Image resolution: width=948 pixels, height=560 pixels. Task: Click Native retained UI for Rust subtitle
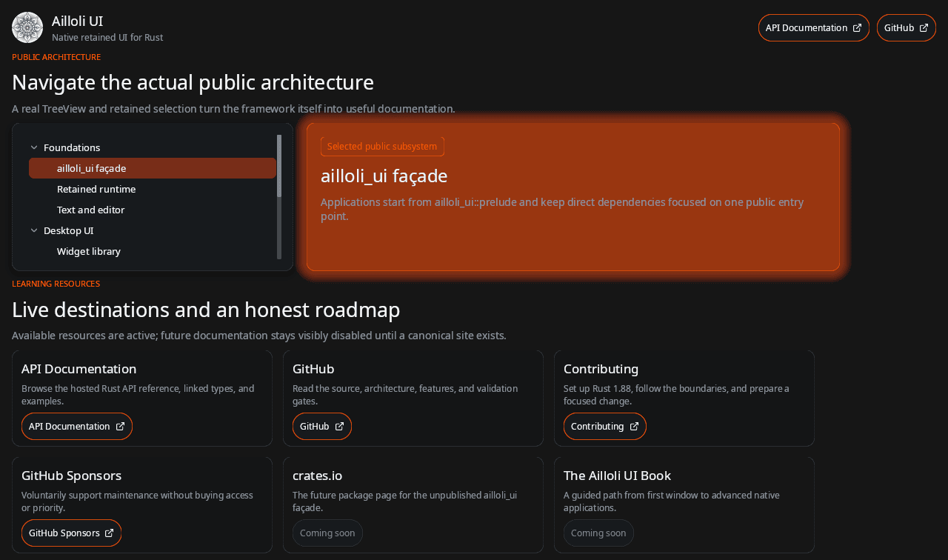click(107, 38)
